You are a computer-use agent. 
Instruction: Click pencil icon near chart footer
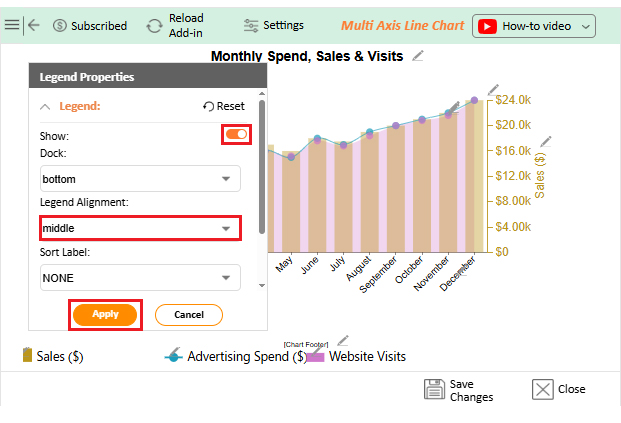pyautogui.click(x=343, y=341)
